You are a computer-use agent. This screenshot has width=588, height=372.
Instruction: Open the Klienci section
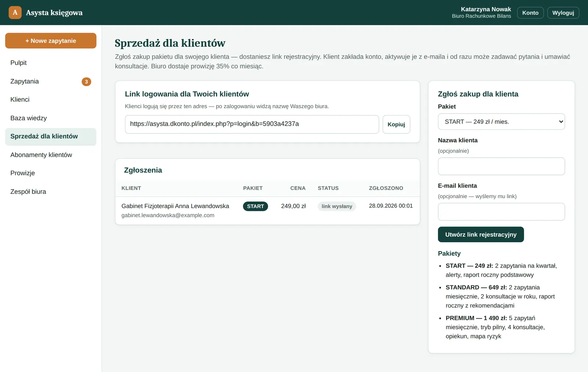click(x=51, y=100)
